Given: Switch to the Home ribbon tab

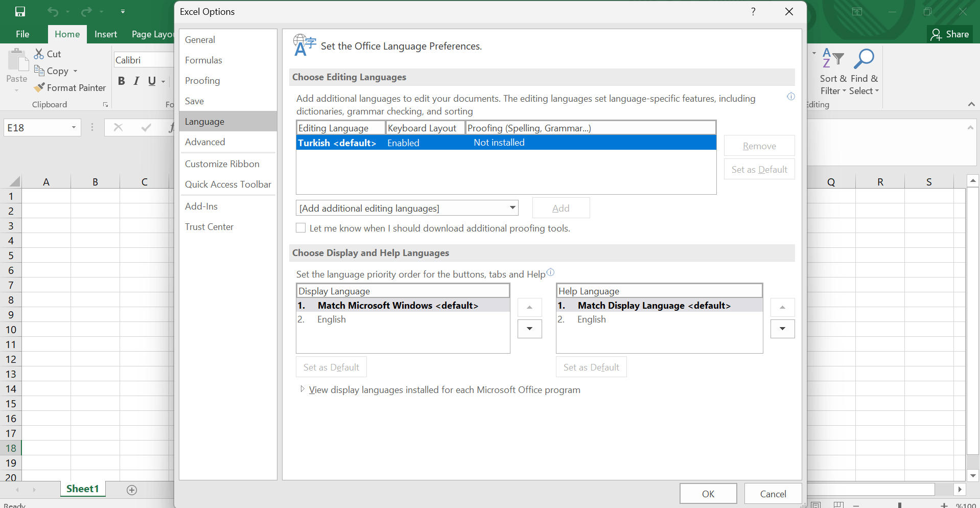Looking at the screenshot, I should (67, 34).
